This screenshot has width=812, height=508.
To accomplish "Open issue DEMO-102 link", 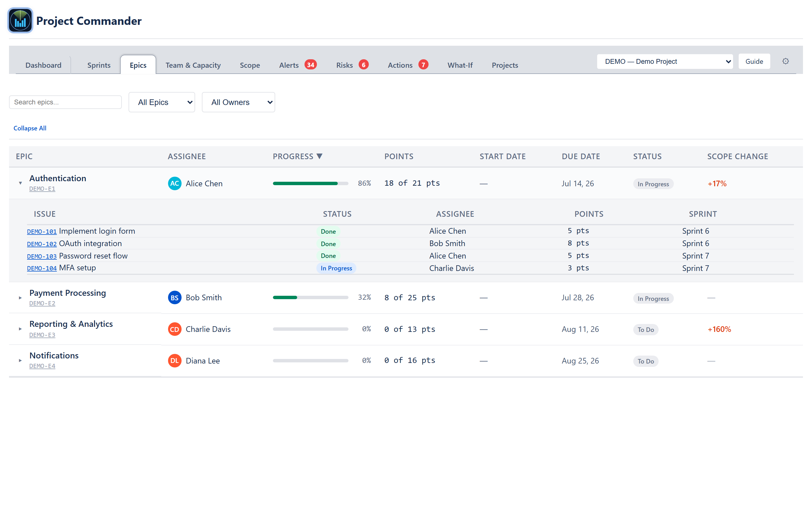I will [x=42, y=244].
